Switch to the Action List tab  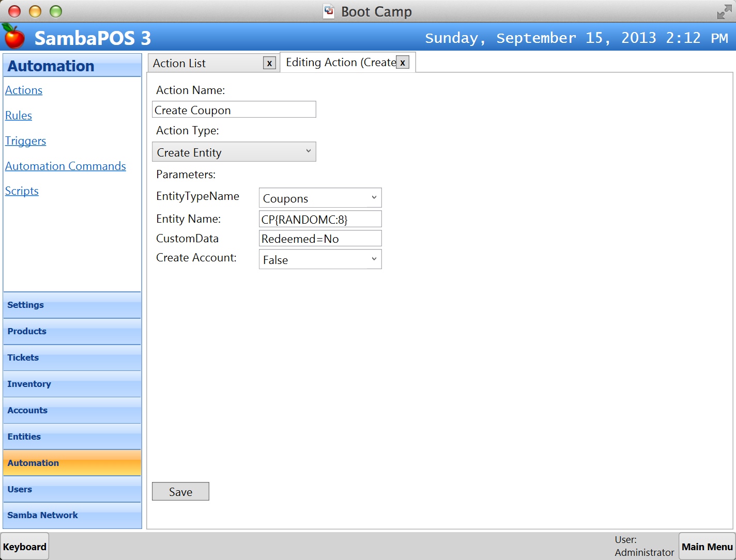pyautogui.click(x=207, y=64)
